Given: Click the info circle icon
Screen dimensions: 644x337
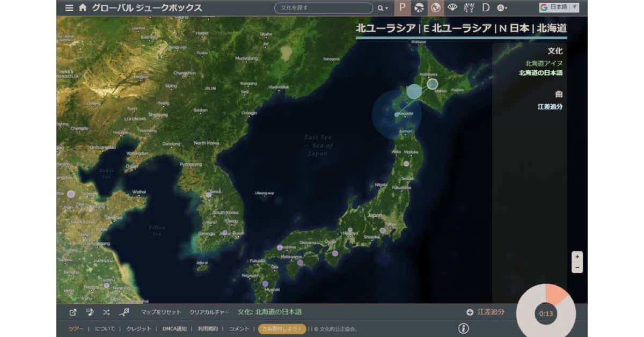Looking at the screenshot, I should (x=464, y=328).
